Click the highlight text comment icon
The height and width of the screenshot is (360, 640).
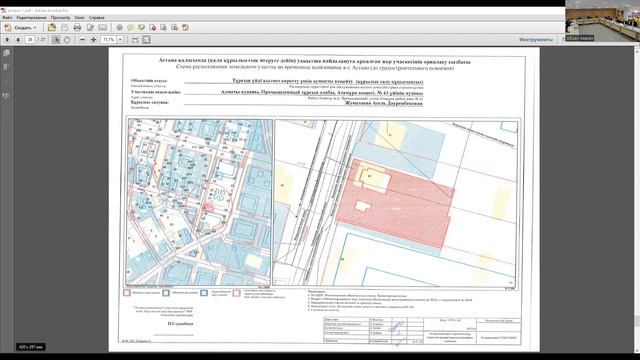point(141,27)
